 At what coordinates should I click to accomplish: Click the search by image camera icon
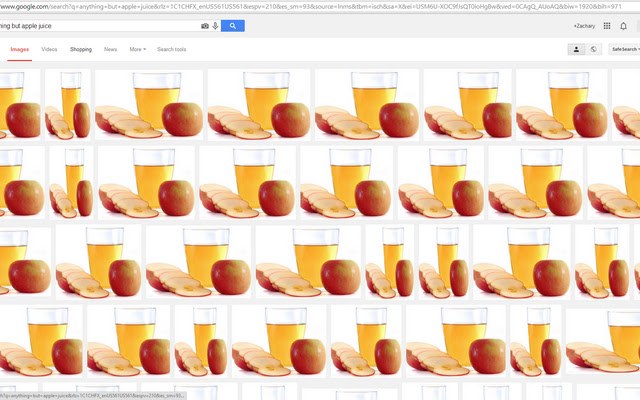pos(205,26)
